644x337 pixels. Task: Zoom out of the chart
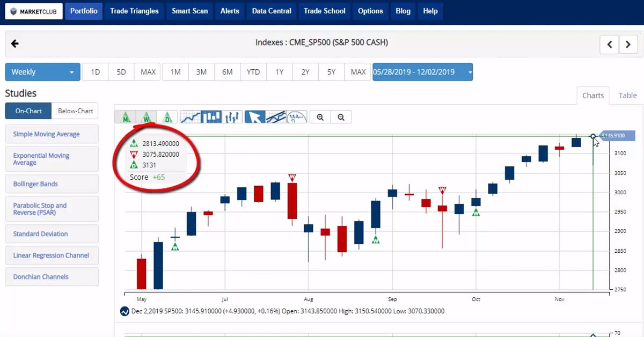(341, 117)
